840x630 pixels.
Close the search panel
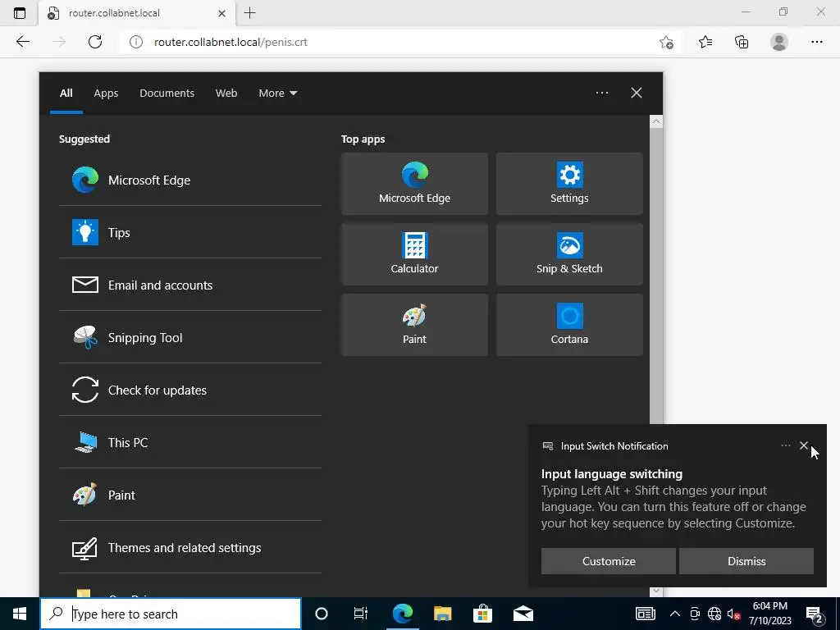(637, 93)
